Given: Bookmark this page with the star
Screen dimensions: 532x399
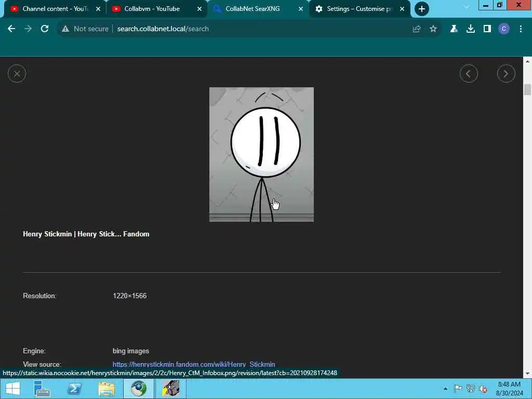Looking at the screenshot, I should tap(433, 29).
